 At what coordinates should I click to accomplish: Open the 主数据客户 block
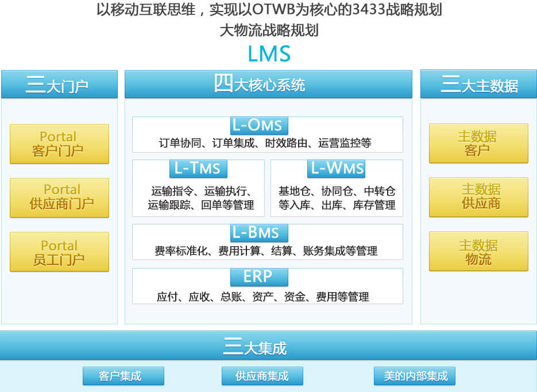(x=479, y=143)
